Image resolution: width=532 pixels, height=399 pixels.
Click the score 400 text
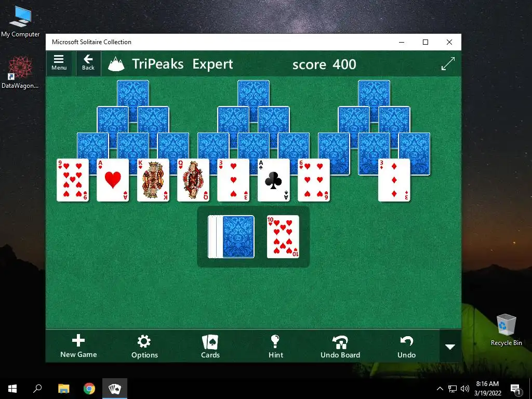[324, 64]
